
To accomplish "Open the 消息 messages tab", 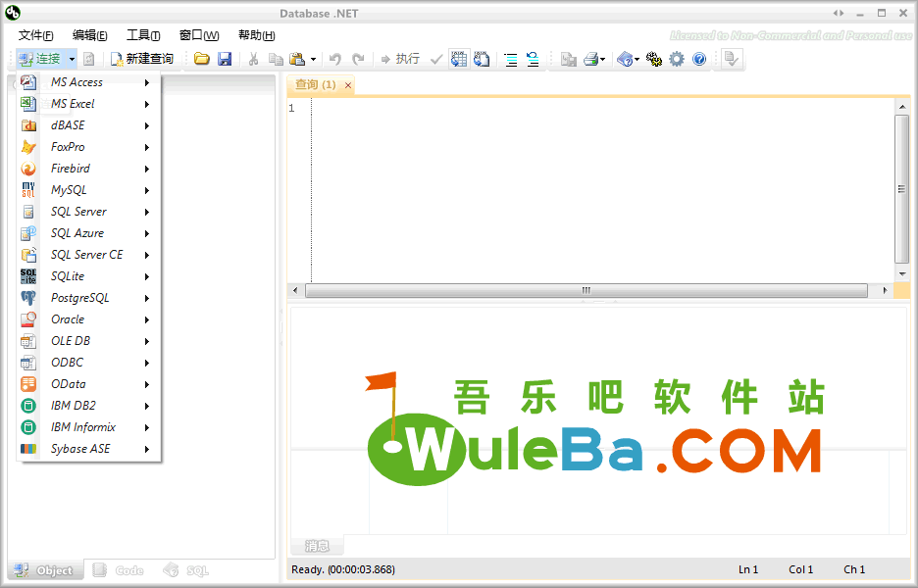I will pos(317,546).
